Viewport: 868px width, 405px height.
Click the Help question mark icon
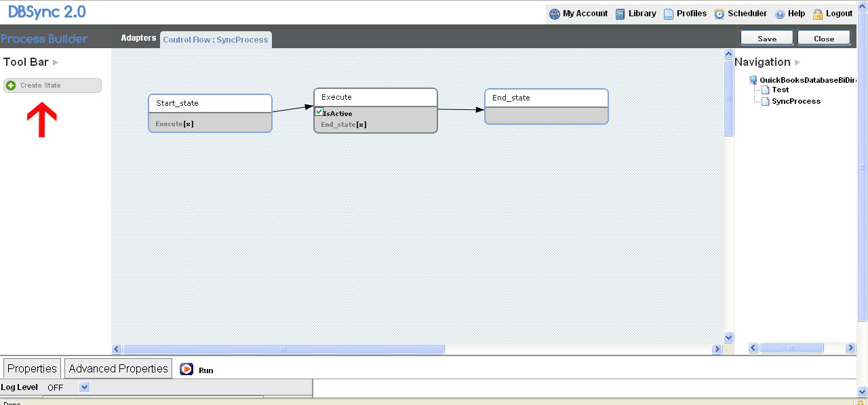pos(780,14)
